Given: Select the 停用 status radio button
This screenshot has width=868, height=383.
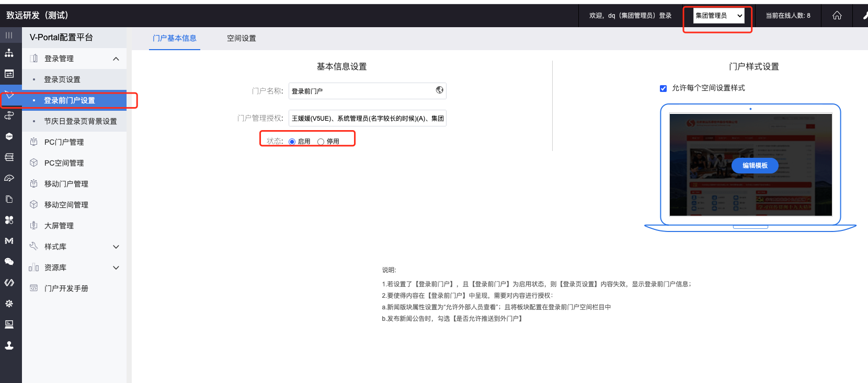Looking at the screenshot, I should pyautogui.click(x=321, y=142).
